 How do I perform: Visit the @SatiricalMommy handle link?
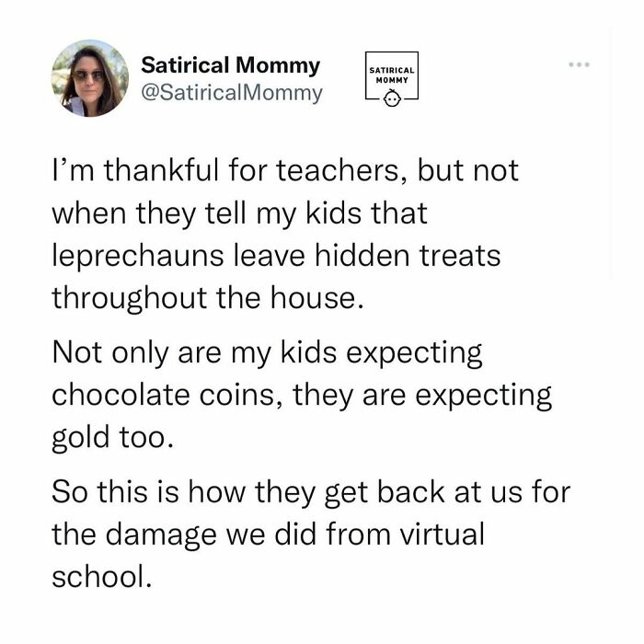click(232, 93)
